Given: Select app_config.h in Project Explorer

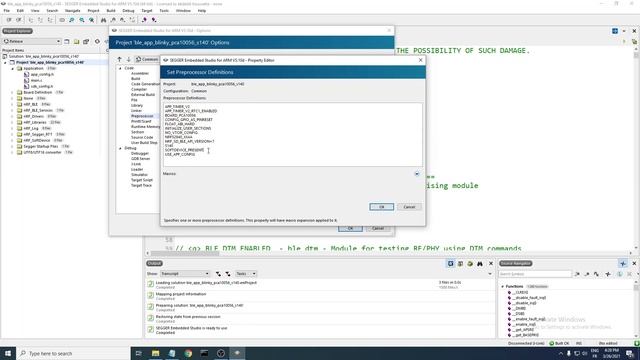Looking at the screenshot, I should pyautogui.click(x=42, y=74).
